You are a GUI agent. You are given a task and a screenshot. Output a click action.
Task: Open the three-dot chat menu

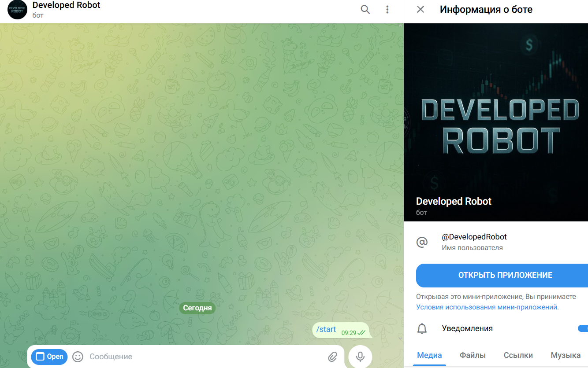coord(387,9)
